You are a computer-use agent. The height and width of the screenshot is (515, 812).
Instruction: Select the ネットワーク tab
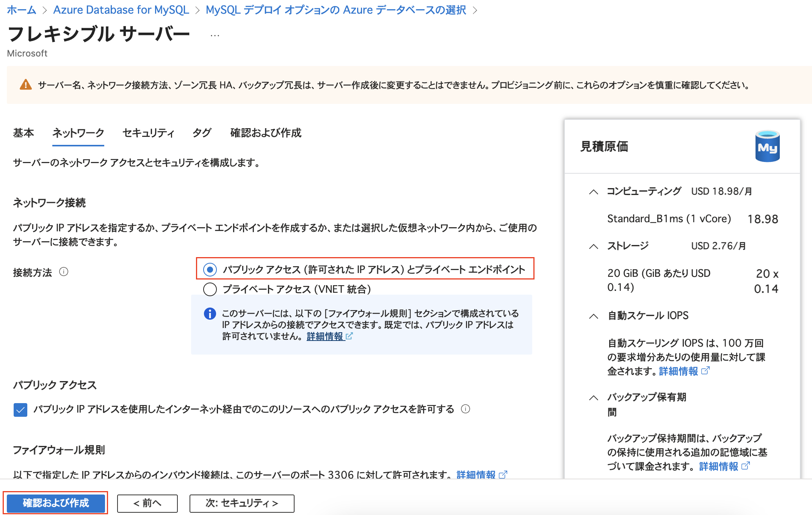coord(78,133)
